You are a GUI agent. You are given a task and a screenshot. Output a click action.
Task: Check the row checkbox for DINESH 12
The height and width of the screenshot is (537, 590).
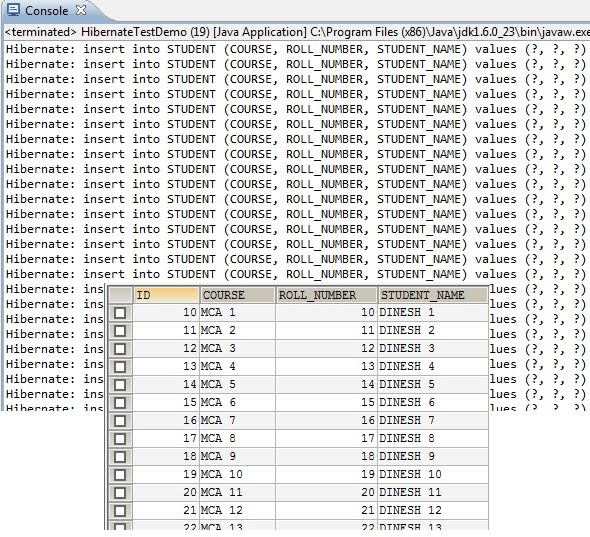[x=120, y=511]
